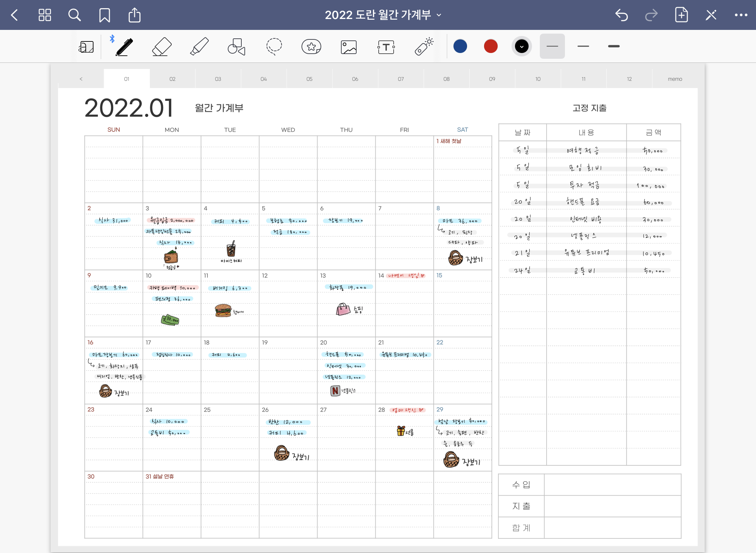Select the Pen tool

click(x=124, y=47)
